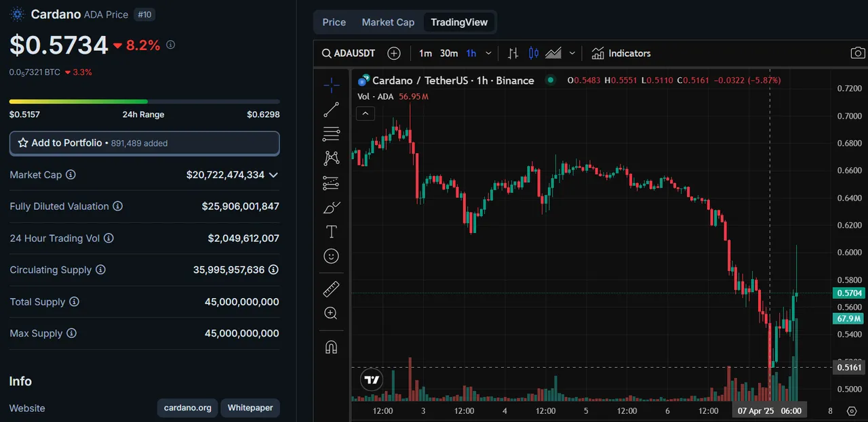This screenshot has width=868, height=422.
Task: Click the Cardano coin logo
Action: point(18,14)
